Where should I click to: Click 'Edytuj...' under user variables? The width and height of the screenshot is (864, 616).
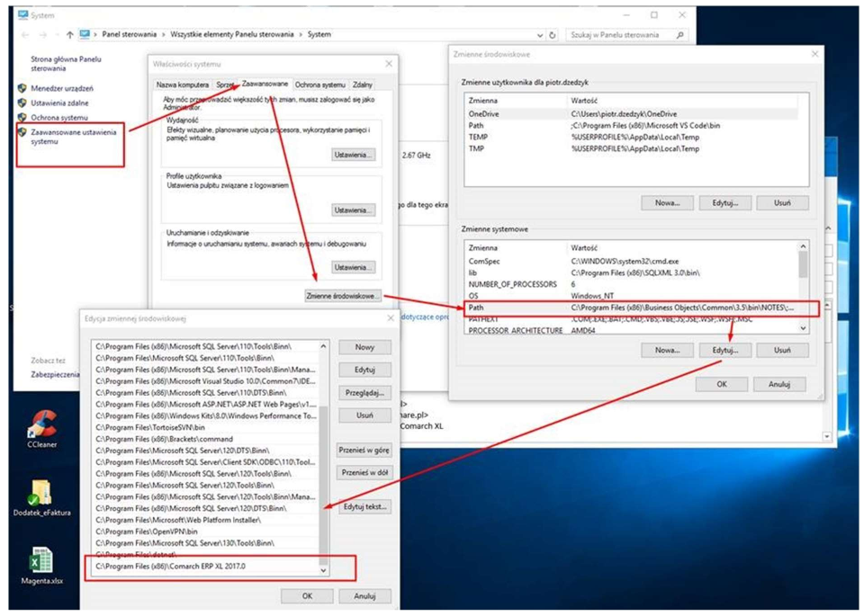pos(724,203)
